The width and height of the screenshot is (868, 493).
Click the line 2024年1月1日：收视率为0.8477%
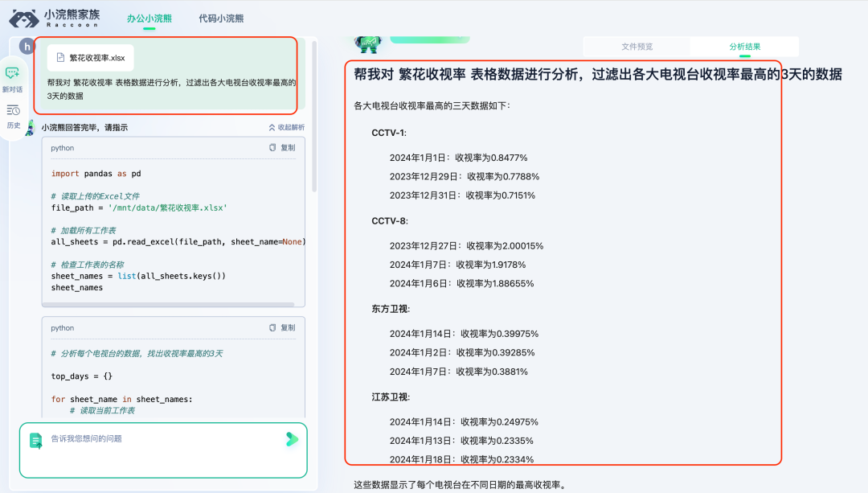pyautogui.click(x=458, y=158)
